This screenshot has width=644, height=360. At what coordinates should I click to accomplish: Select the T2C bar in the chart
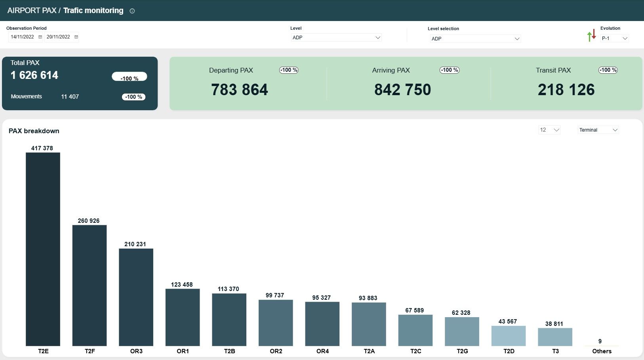415,330
